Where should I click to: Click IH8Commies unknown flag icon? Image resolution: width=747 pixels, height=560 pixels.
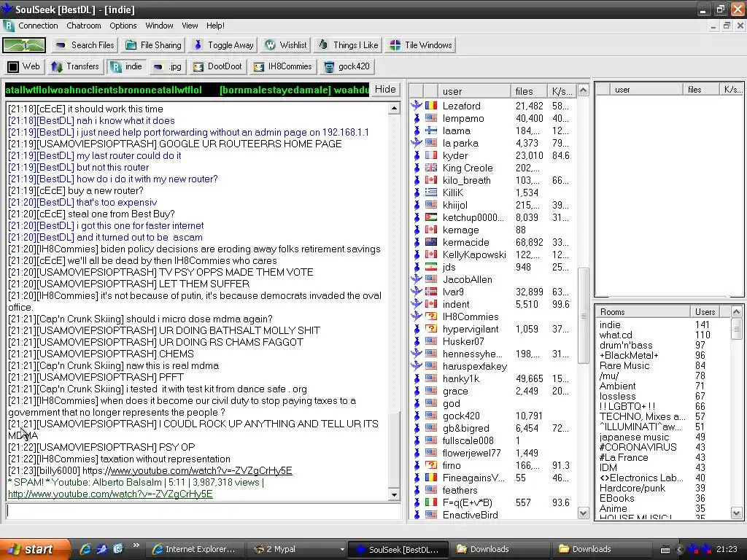click(x=431, y=316)
